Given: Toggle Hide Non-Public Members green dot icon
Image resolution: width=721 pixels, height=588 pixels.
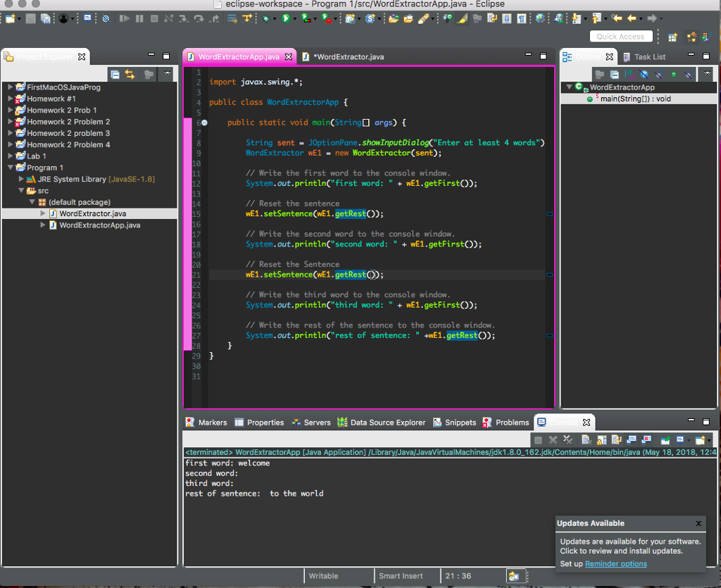Looking at the screenshot, I should tap(674, 75).
